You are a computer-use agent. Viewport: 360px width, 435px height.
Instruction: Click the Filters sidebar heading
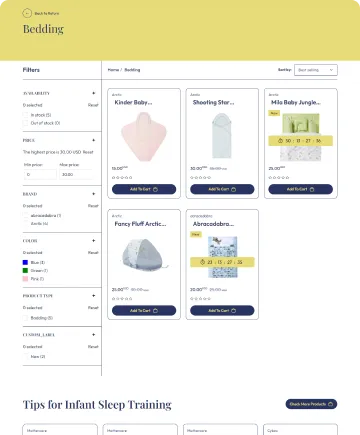pyautogui.click(x=31, y=70)
